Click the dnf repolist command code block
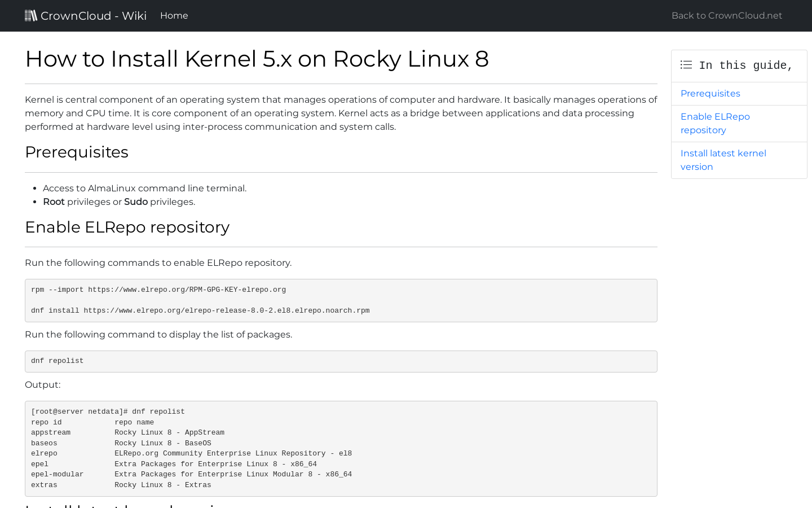Viewport: 812px width, 508px height. 341,361
